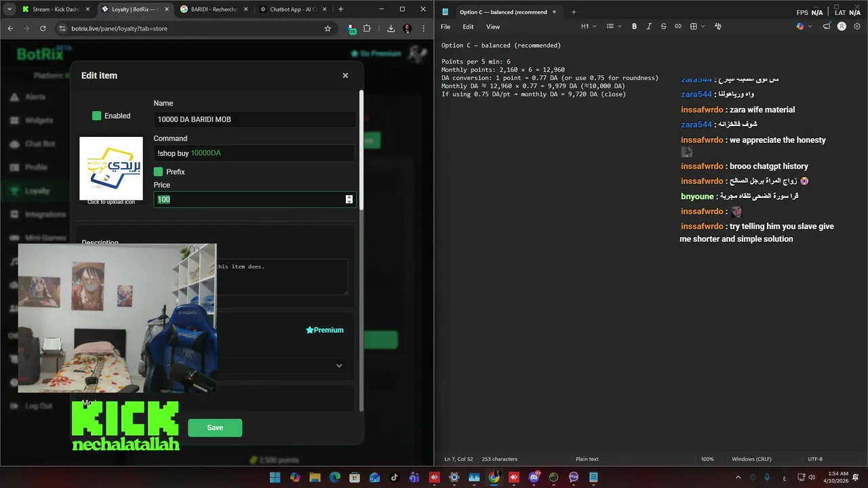Click the botrix.live address bar URL

tap(119, 28)
